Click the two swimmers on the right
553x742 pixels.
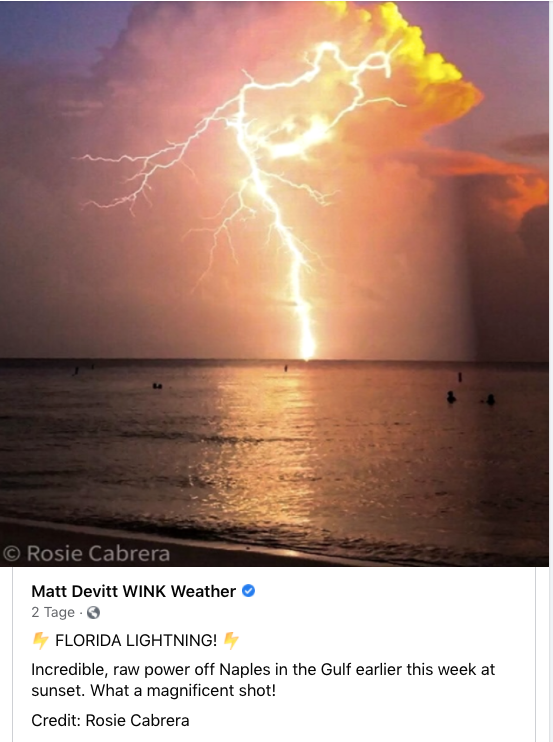471,398
